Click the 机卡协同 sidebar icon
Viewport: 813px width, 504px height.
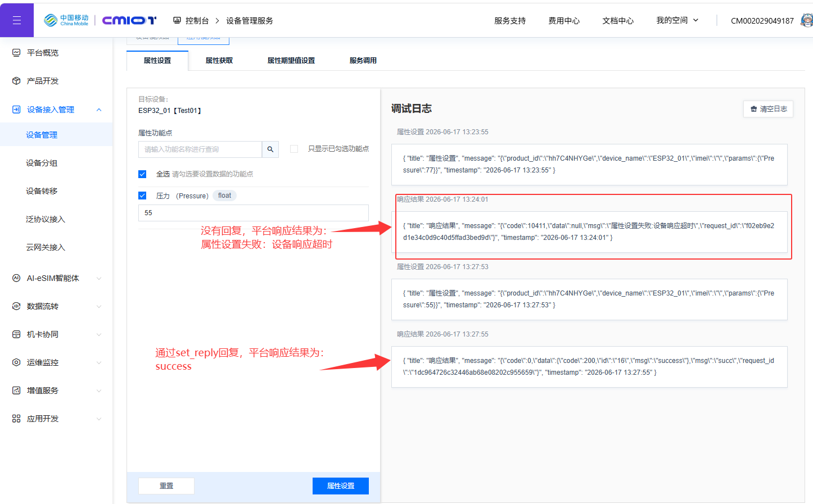pyautogui.click(x=16, y=334)
